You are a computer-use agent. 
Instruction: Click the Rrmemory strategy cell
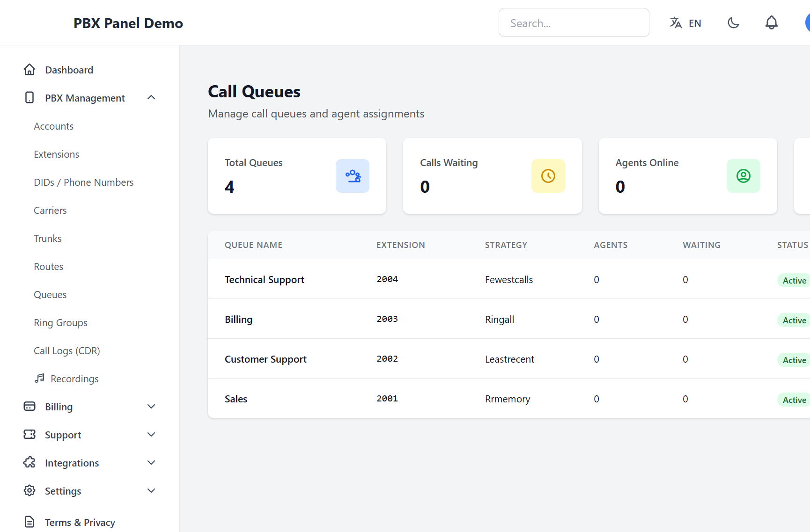[508, 399]
